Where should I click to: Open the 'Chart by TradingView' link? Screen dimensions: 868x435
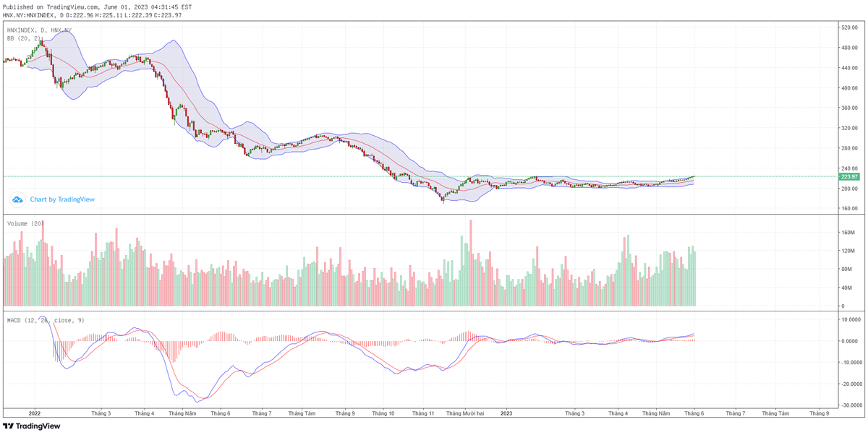click(62, 199)
